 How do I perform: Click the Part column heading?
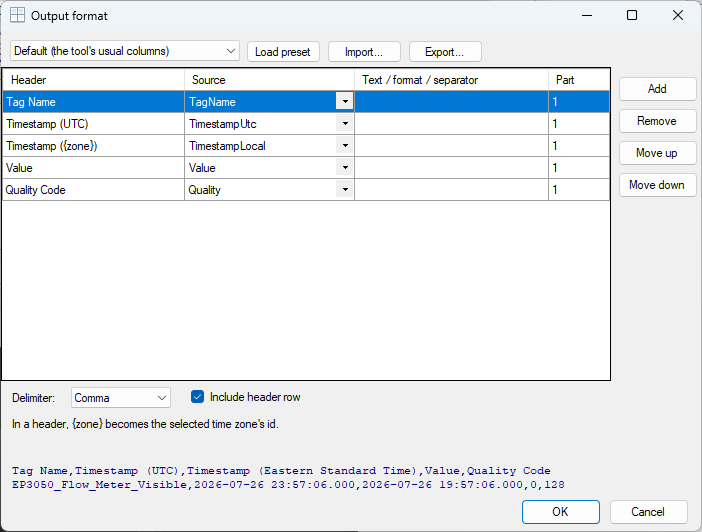pyautogui.click(x=579, y=80)
